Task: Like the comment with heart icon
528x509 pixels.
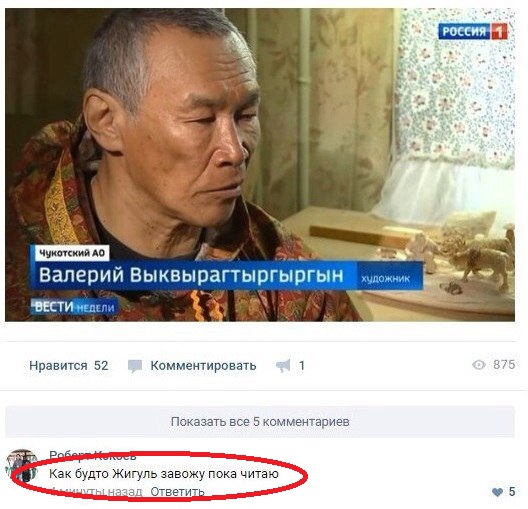Action: pos(497,492)
